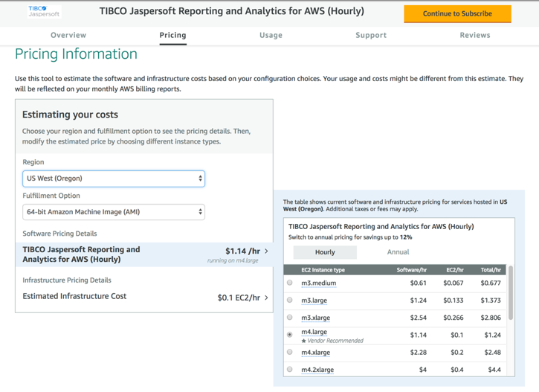Select the Hourly pricing tab

click(325, 252)
